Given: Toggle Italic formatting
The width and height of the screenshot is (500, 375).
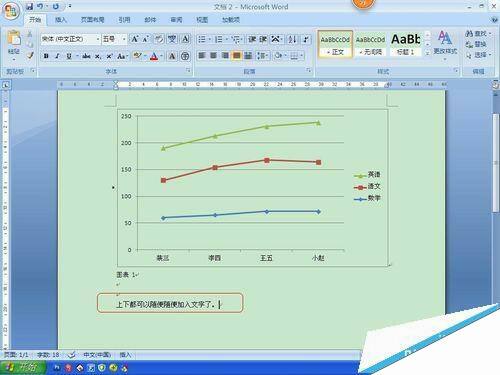Looking at the screenshot, I should point(57,56).
